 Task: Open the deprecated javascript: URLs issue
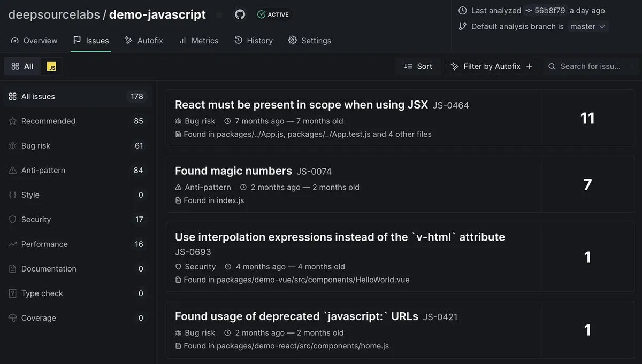(296, 316)
